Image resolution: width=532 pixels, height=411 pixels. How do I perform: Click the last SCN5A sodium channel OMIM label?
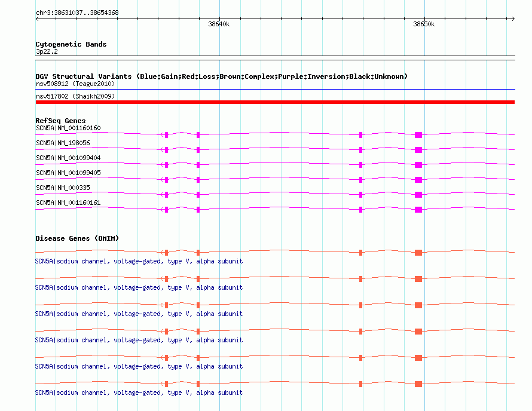click(139, 392)
